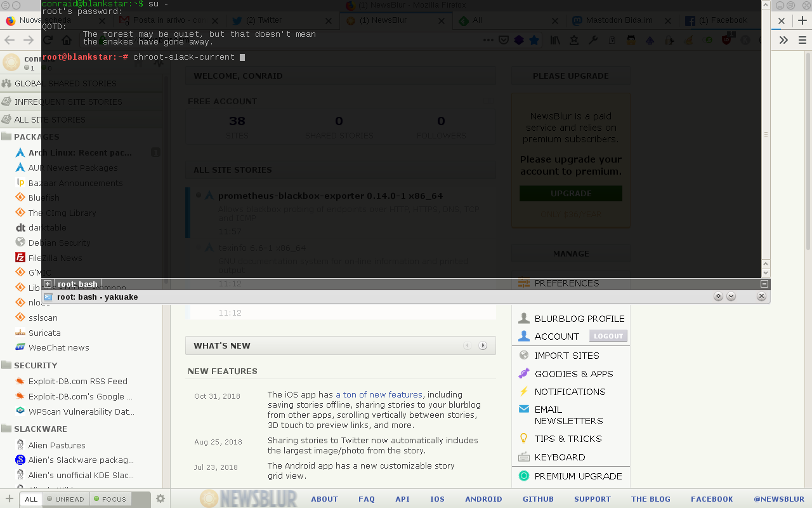The width and height of the screenshot is (812, 508).
Task: Click the FAQ footer link
Action: click(367, 499)
